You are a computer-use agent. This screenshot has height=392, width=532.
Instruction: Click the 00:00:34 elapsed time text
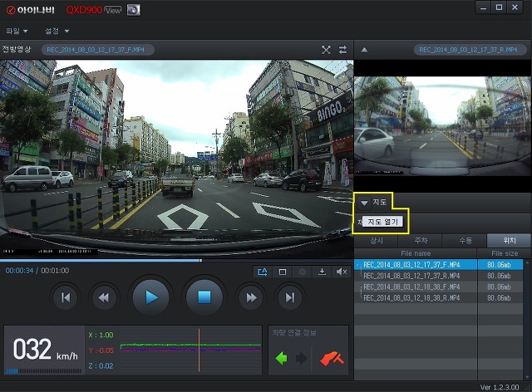19,271
